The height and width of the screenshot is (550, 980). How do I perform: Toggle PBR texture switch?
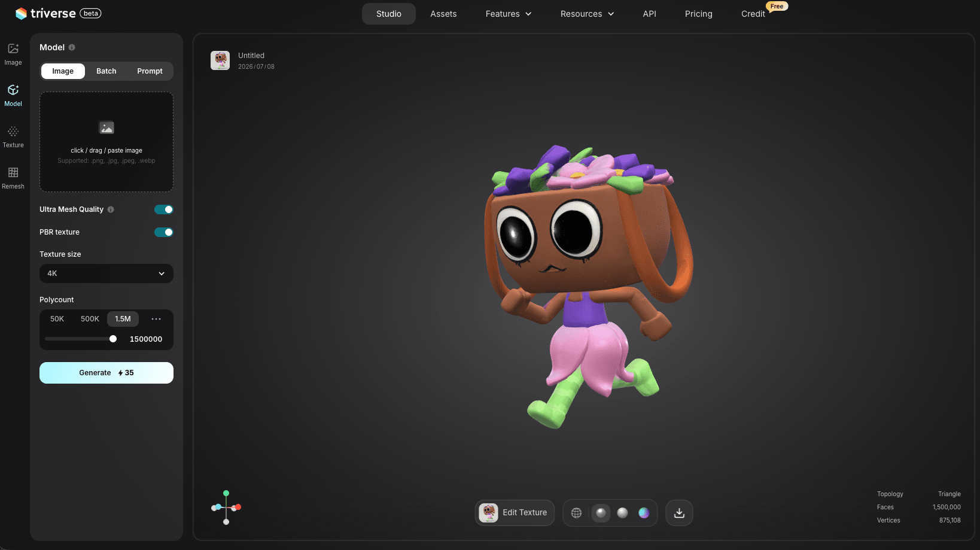point(164,232)
